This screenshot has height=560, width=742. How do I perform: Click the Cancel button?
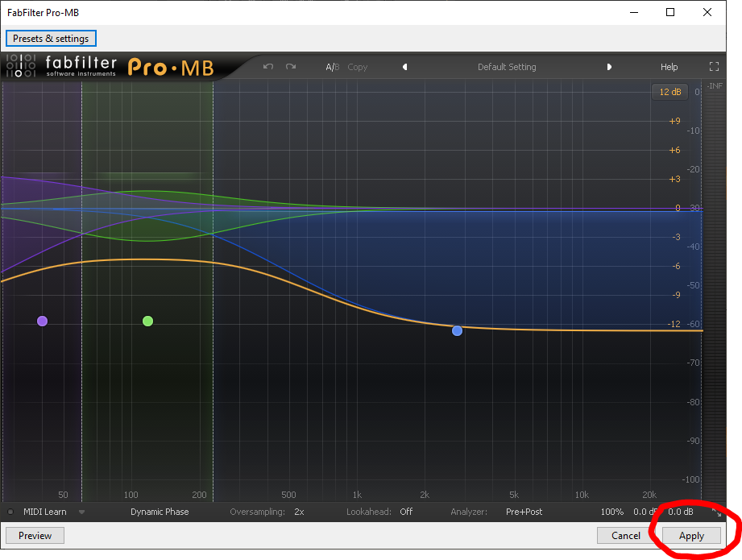(x=626, y=535)
